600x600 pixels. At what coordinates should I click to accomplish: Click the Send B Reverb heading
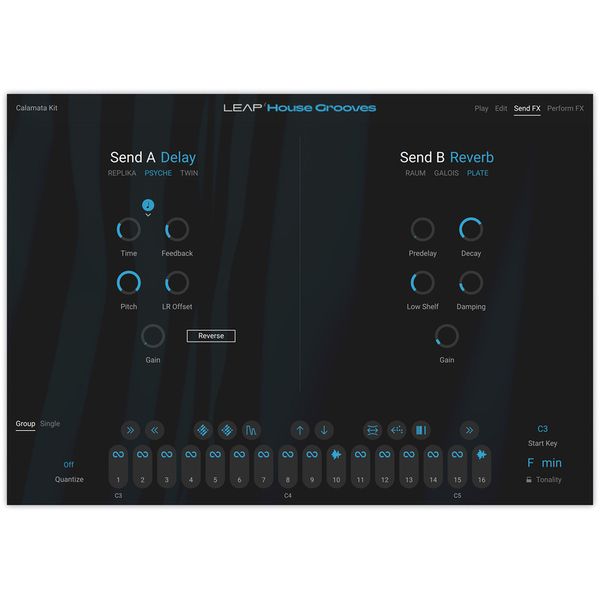tap(447, 157)
